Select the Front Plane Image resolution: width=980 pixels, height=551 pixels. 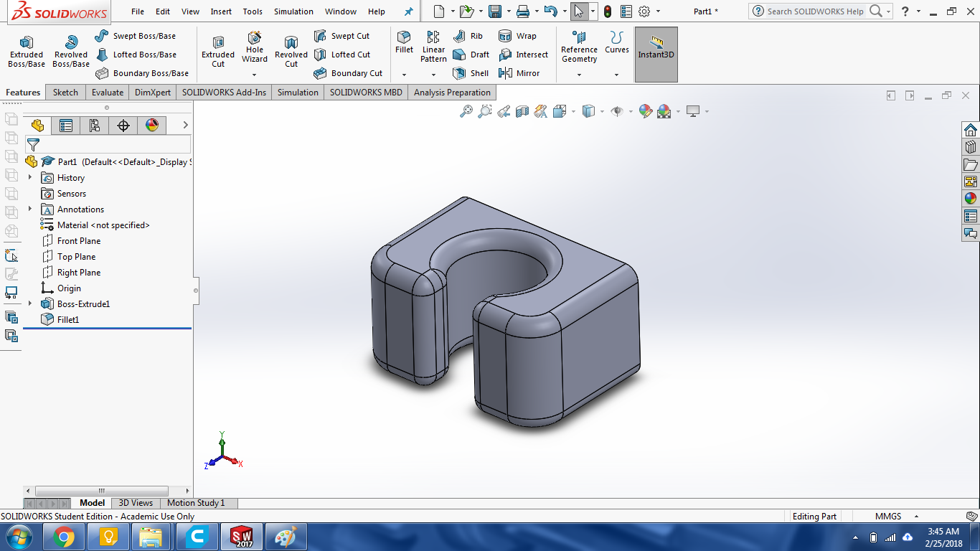[x=71, y=240]
